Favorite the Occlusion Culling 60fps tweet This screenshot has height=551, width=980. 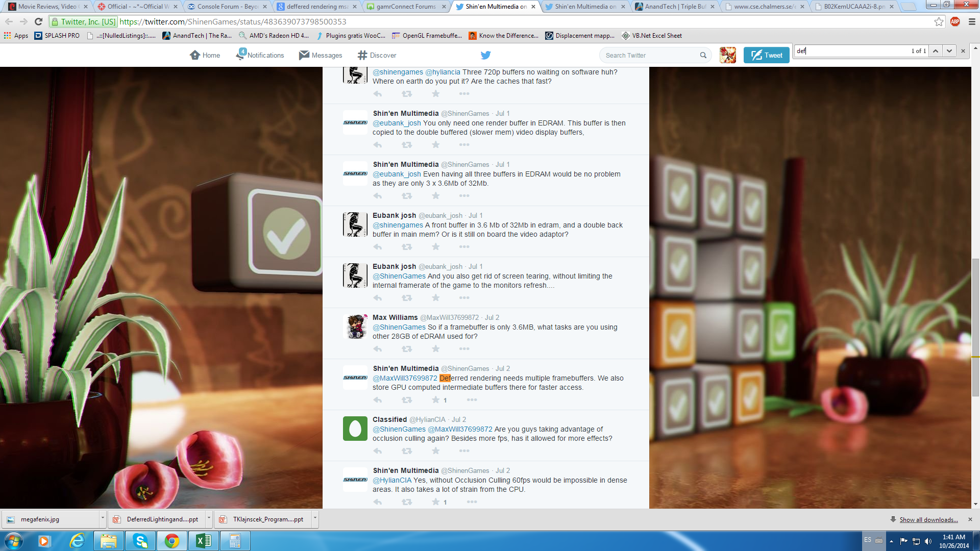(x=435, y=502)
